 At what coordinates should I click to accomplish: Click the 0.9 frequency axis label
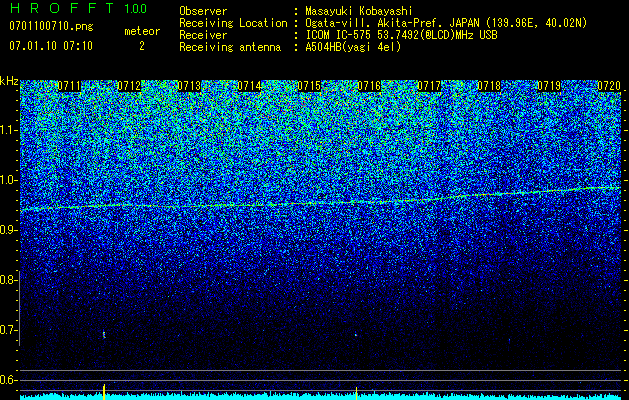point(8,230)
